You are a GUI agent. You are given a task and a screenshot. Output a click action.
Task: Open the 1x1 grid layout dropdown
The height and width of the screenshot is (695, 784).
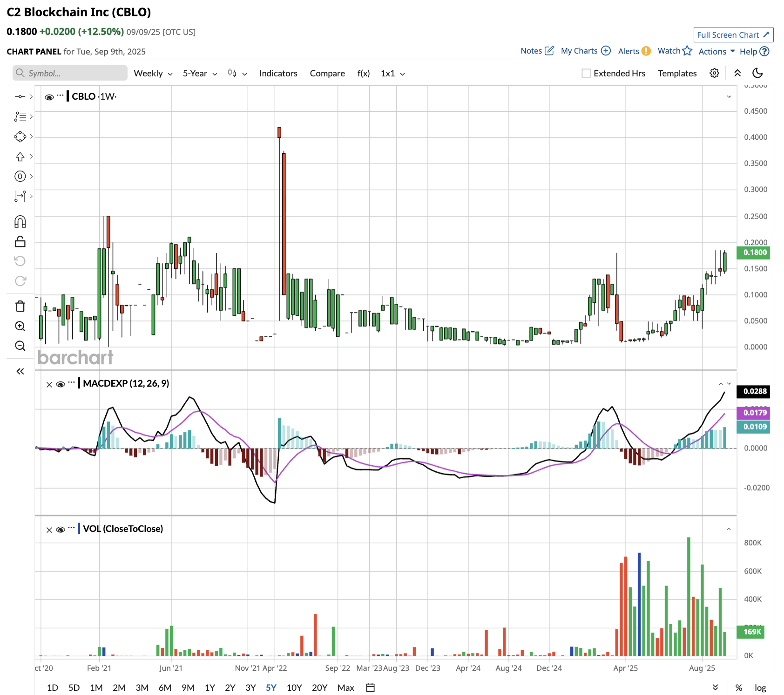(393, 73)
